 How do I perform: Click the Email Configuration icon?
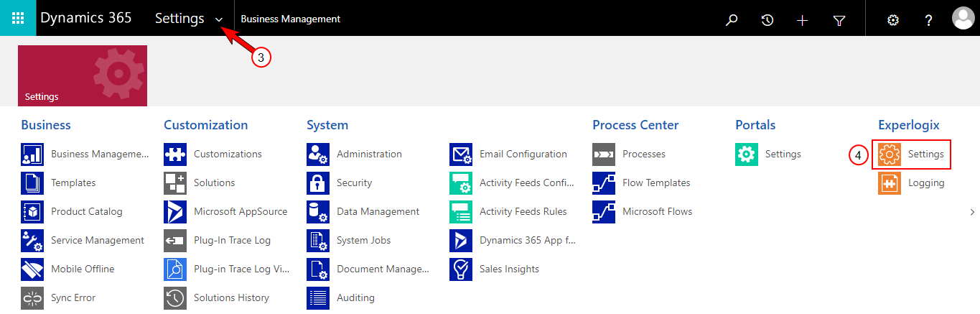click(461, 154)
